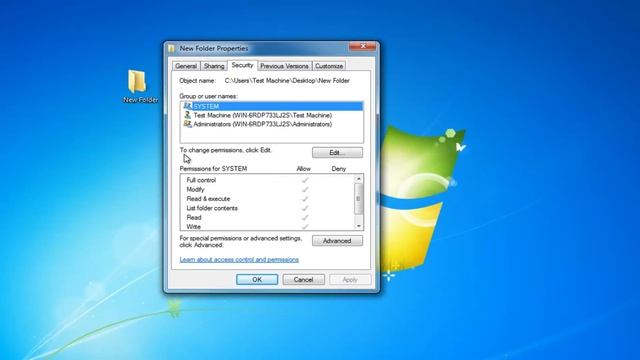
Task: Click Read allow checkmark
Action: pos(305,218)
